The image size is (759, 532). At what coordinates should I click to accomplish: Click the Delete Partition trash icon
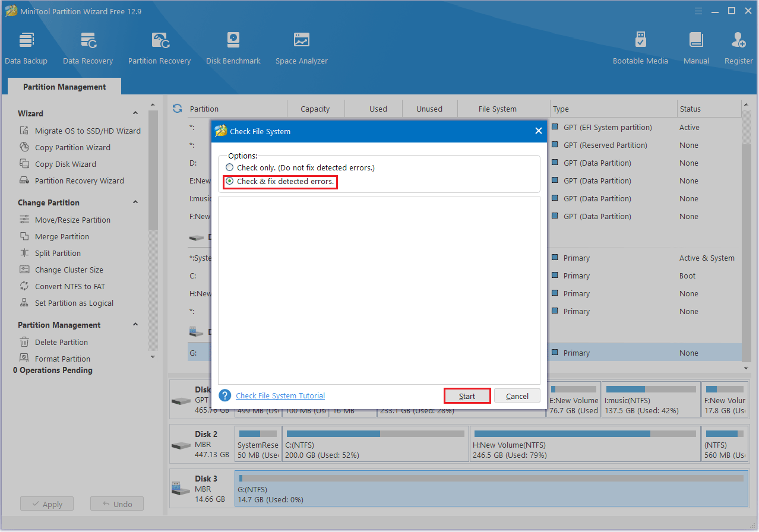click(x=24, y=342)
